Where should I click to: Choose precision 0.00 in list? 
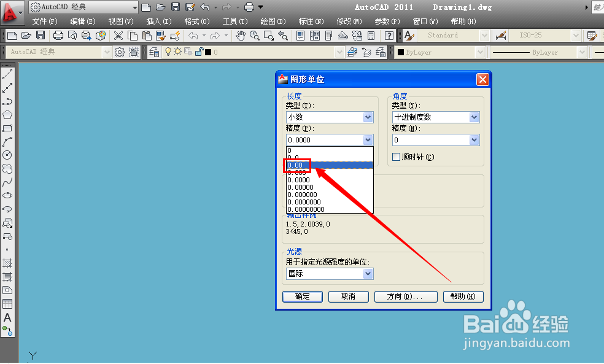[330, 165]
